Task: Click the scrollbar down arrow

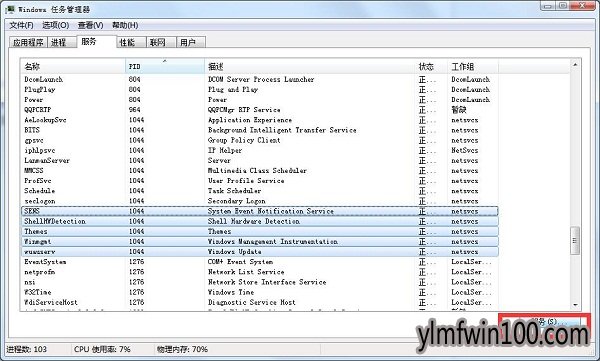Action: [575, 305]
